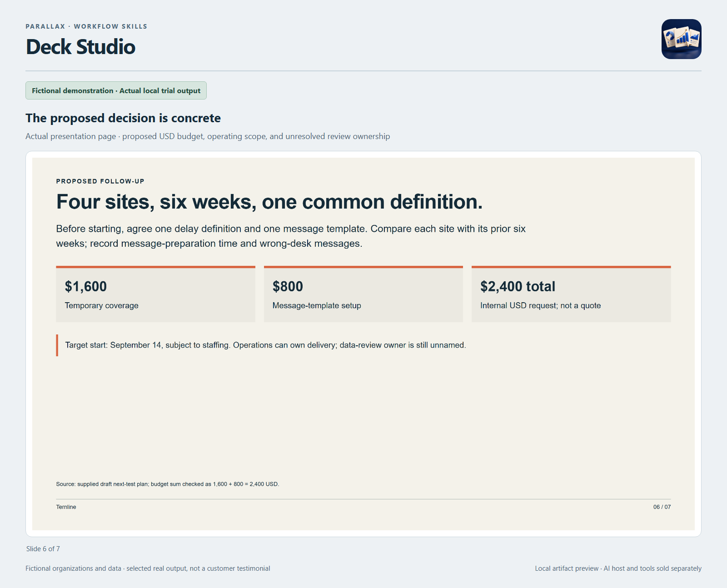
Task: Click 'PARALLAX · WORKFLOW SKILLS' header text
Action: tap(86, 26)
